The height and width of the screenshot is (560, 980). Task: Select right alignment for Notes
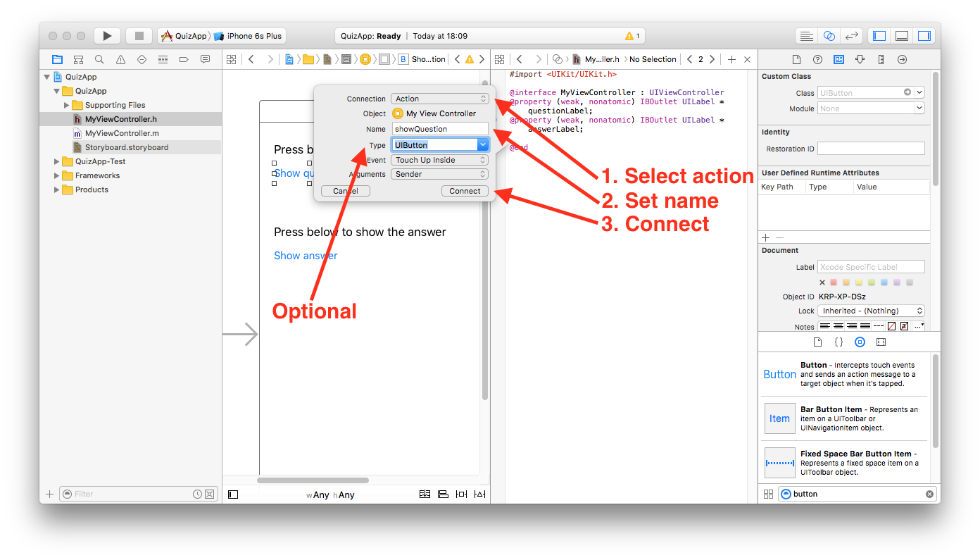[851, 326]
